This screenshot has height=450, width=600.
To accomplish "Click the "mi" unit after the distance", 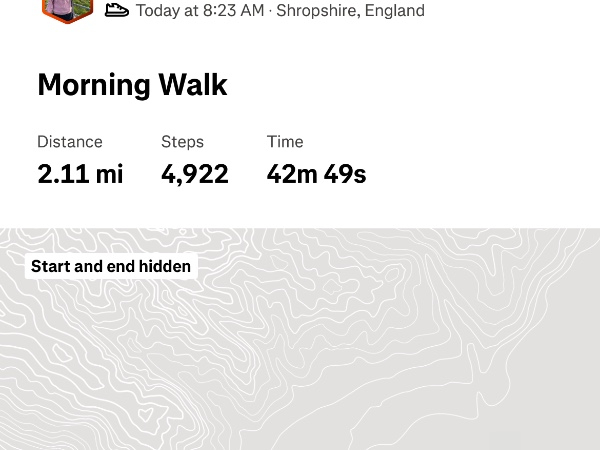I will point(110,174).
